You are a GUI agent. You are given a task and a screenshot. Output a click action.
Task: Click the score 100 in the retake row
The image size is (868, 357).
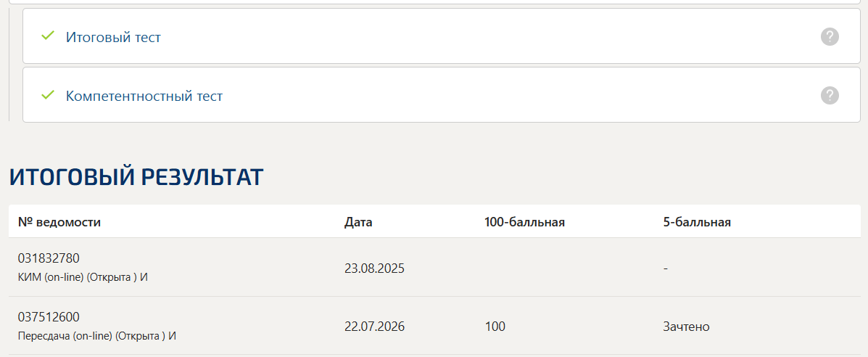(x=495, y=327)
